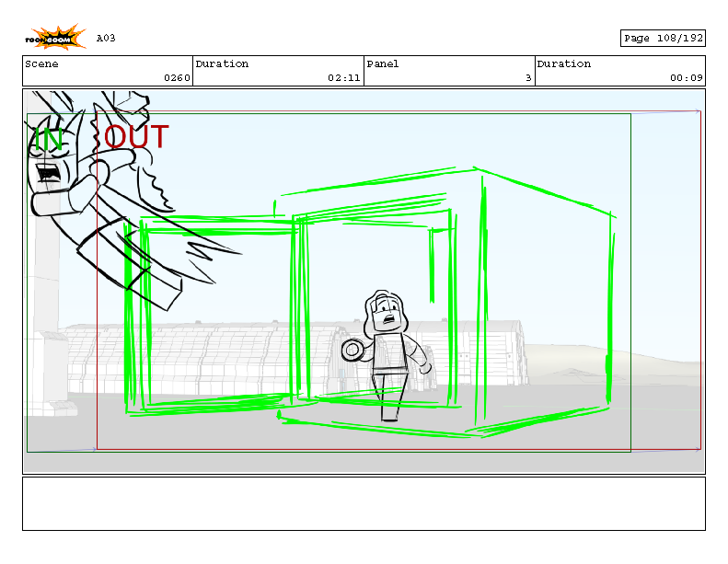The image size is (728, 564).
Task: Click the red 'OUT' camera label
Action: [x=136, y=136]
